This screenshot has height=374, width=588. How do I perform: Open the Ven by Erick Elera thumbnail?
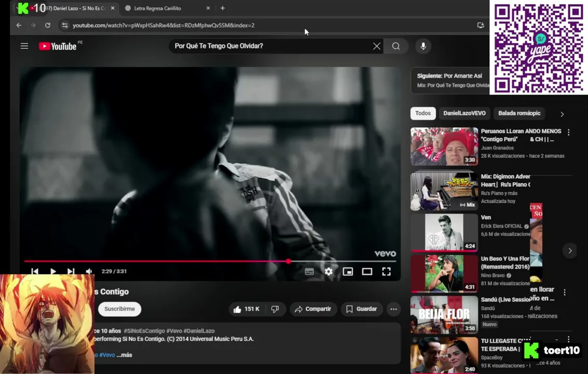pyautogui.click(x=444, y=232)
